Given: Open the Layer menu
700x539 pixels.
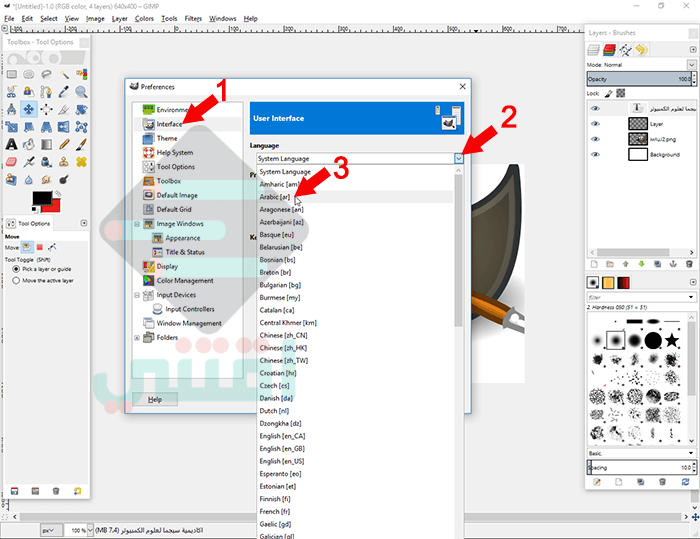Looking at the screenshot, I should pos(119,18).
